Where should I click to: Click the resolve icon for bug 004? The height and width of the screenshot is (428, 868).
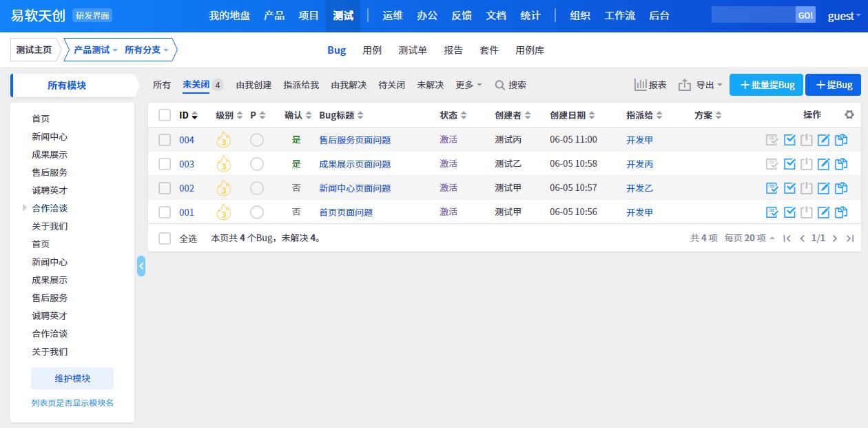click(x=789, y=140)
